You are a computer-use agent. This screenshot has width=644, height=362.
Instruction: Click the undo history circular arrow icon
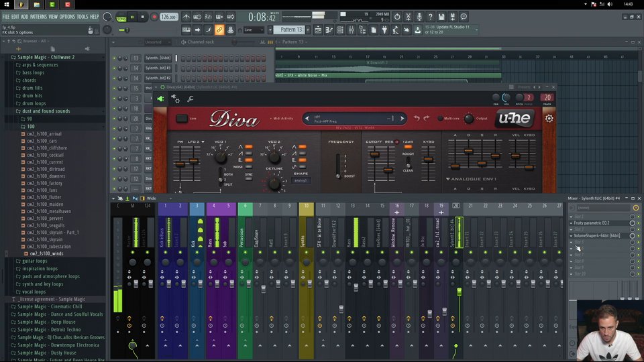396,17
